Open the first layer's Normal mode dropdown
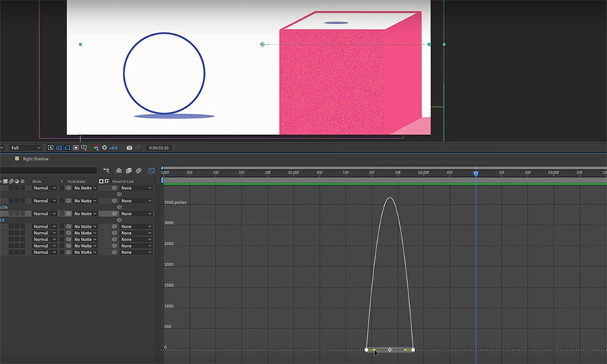This screenshot has height=364, width=607. [44, 188]
